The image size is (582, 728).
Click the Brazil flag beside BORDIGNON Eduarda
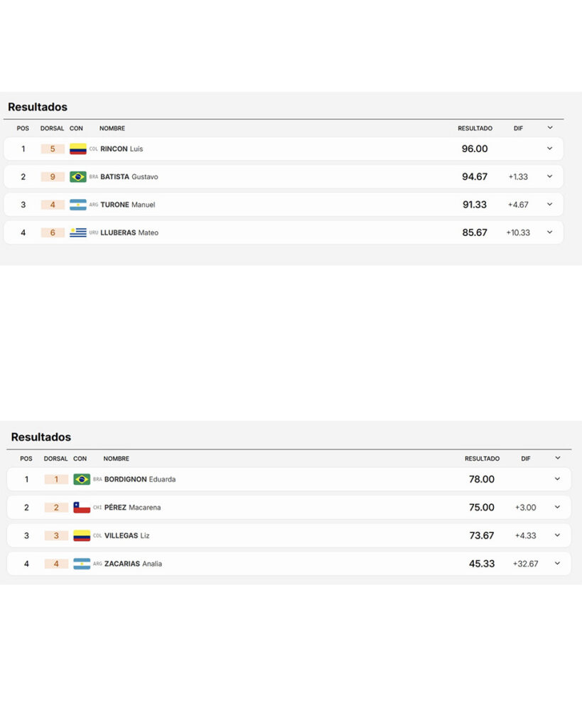click(82, 479)
